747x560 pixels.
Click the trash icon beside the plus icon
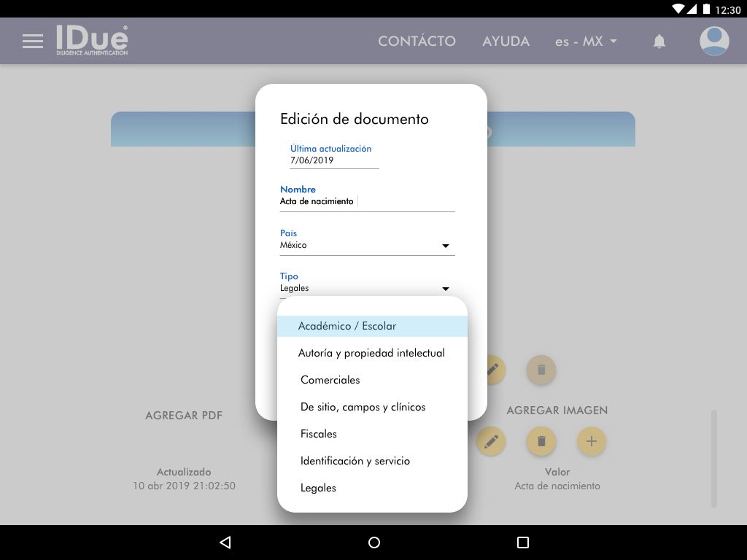541,441
